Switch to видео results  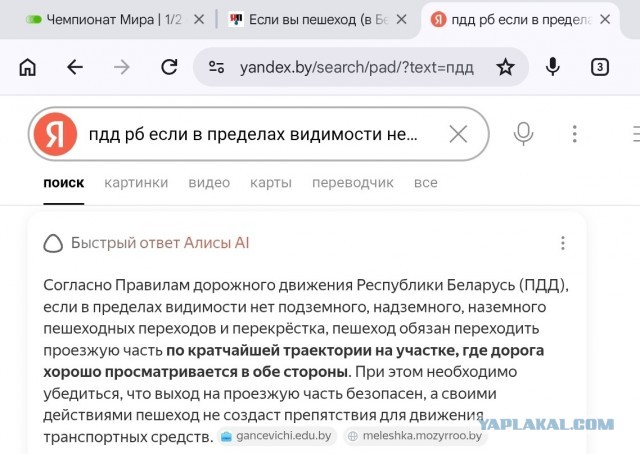click(209, 183)
